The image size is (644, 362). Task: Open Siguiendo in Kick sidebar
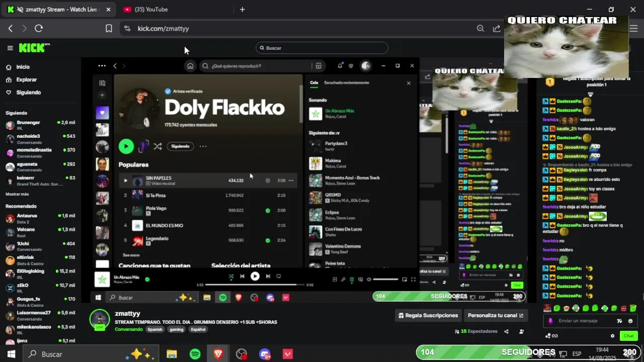point(28,93)
